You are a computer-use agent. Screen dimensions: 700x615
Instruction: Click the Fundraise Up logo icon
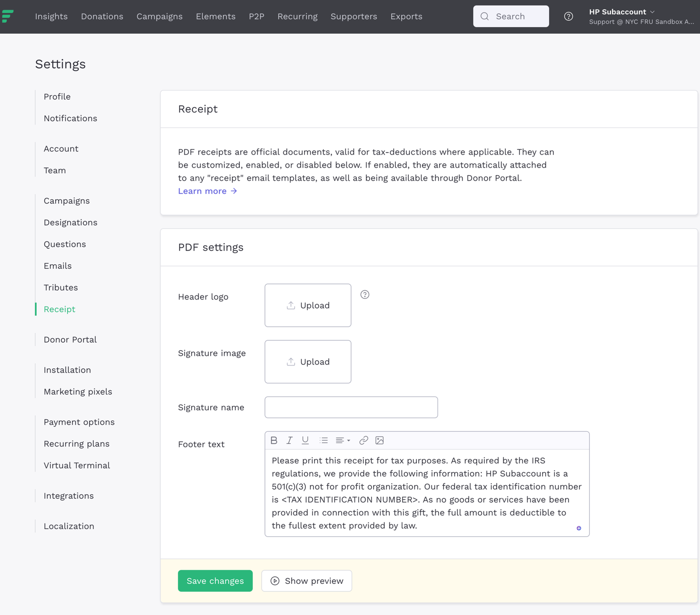click(x=8, y=17)
